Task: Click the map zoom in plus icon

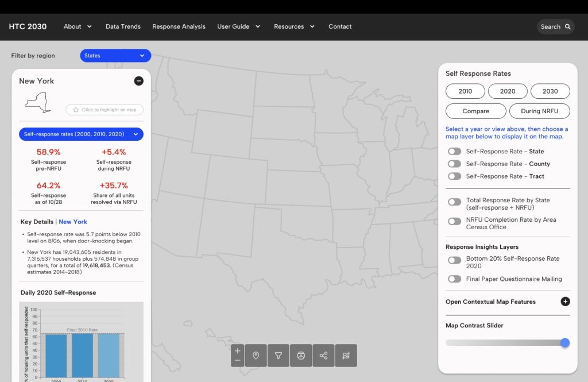Action: click(x=238, y=350)
